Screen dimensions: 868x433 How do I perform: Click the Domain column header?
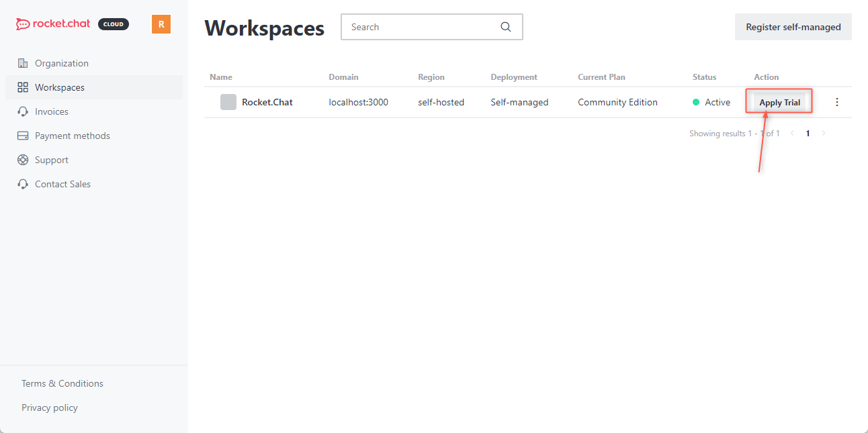click(344, 77)
